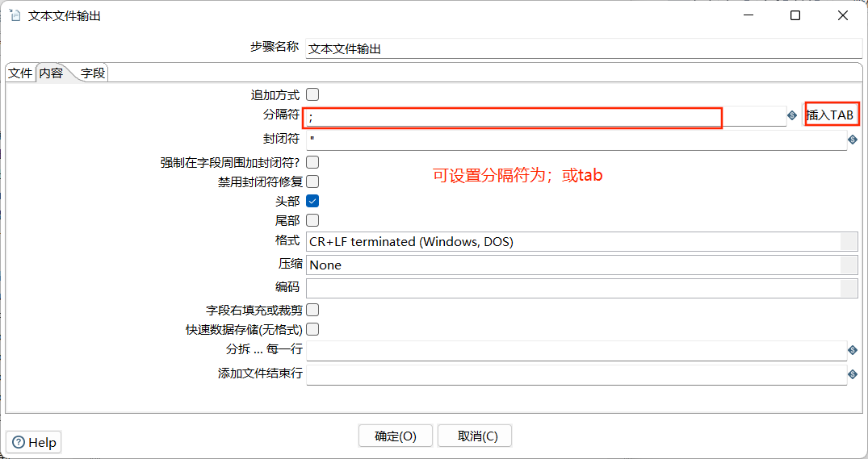Click variable icon beside 添加文件结束行 field

853,374
